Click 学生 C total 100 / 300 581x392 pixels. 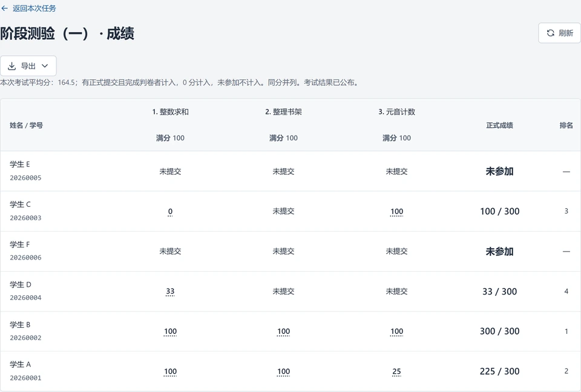(499, 211)
